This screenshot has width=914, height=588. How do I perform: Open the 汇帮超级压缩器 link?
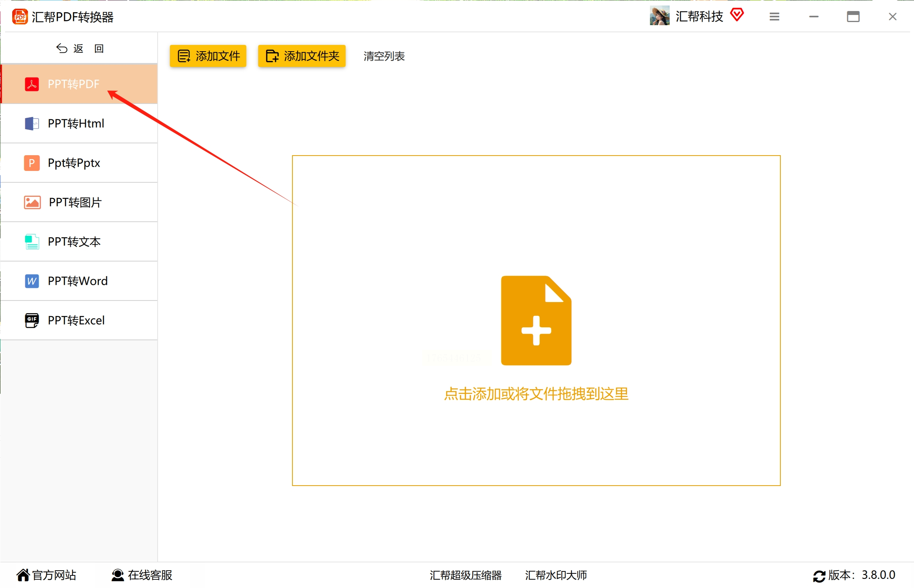465,575
